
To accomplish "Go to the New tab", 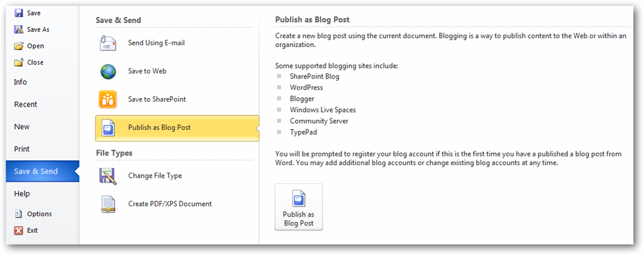I will point(22,127).
